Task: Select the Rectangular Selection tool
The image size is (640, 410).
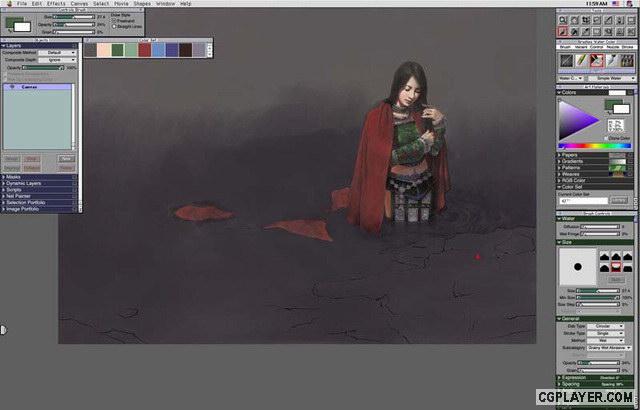Action: (x=597, y=31)
